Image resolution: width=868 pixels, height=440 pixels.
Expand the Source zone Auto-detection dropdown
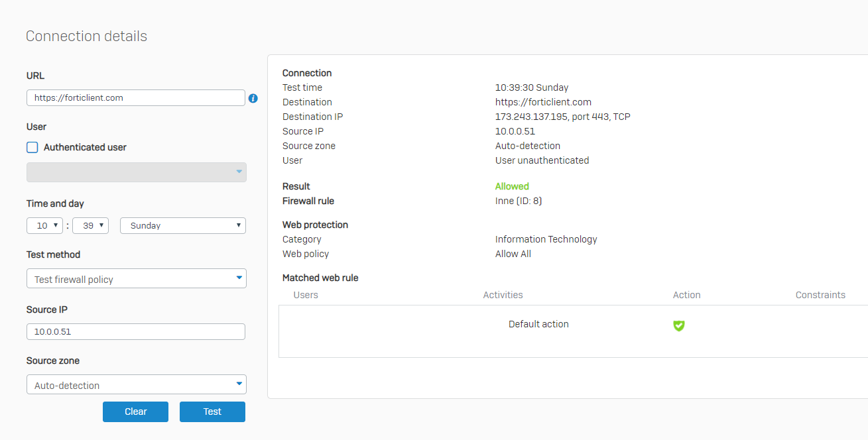pyautogui.click(x=136, y=385)
